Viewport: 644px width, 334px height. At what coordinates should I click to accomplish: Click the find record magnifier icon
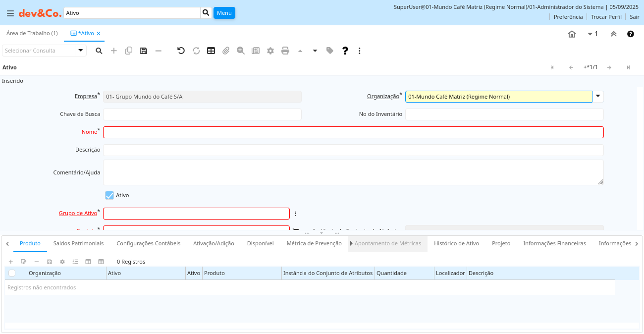tap(99, 51)
